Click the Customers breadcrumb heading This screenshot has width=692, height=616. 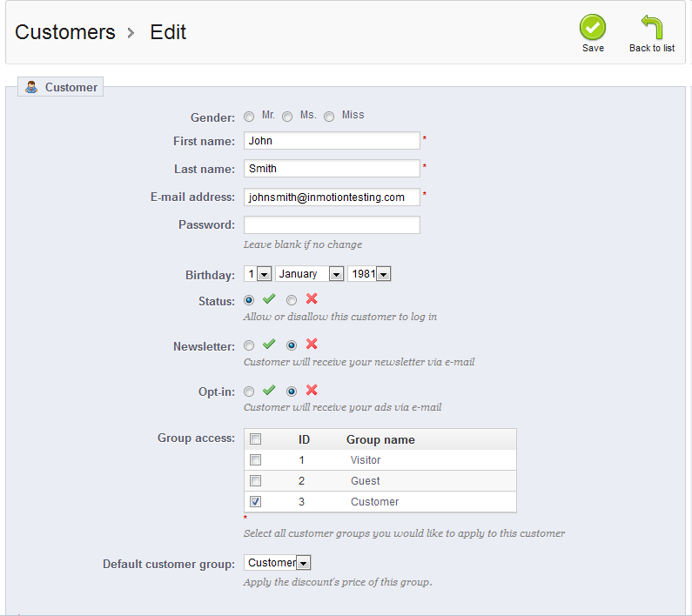(65, 32)
